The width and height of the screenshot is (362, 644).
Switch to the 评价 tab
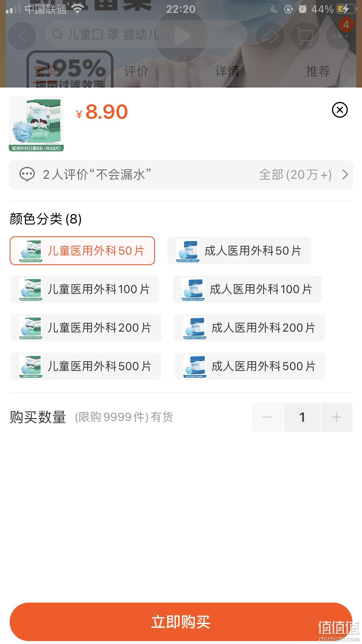(x=136, y=71)
